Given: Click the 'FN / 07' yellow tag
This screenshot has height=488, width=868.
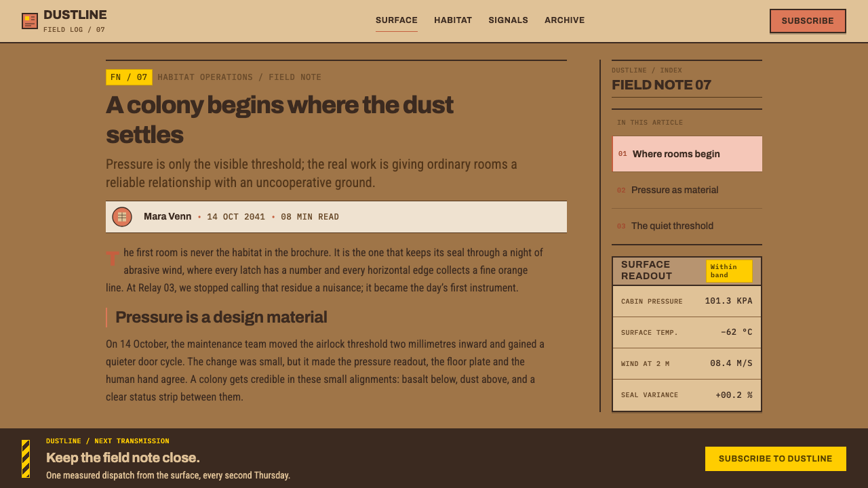Looking at the screenshot, I should click(129, 77).
